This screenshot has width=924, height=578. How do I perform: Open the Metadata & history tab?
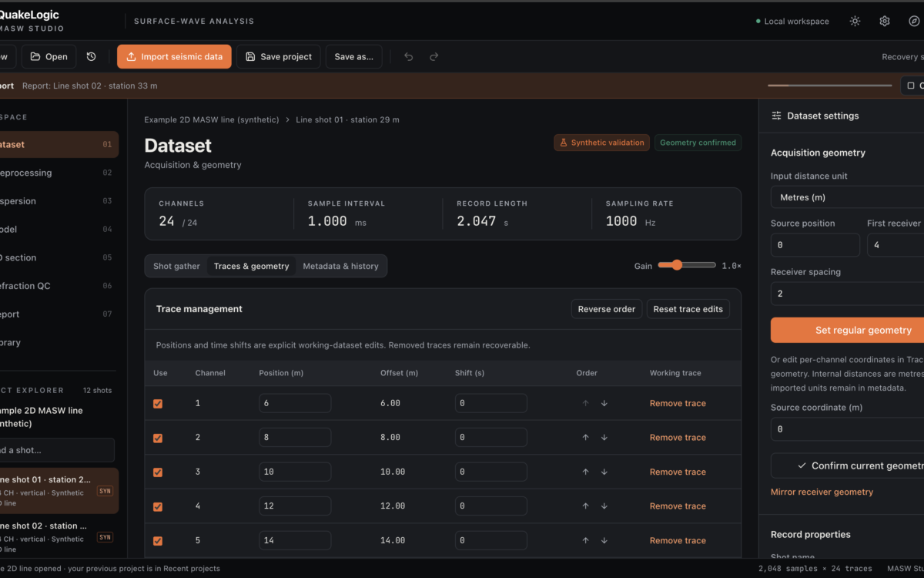tap(340, 266)
